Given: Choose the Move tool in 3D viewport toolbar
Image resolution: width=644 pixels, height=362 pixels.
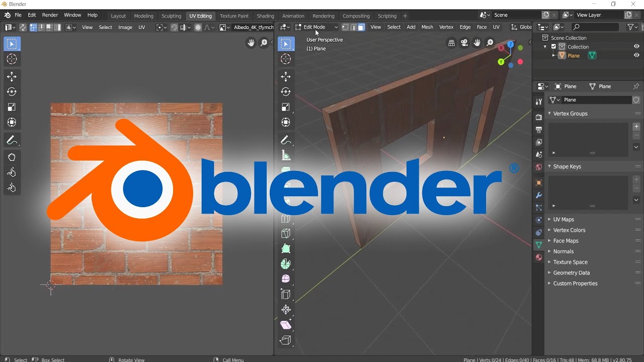Looking at the screenshot, I should (x=286, y=77).
